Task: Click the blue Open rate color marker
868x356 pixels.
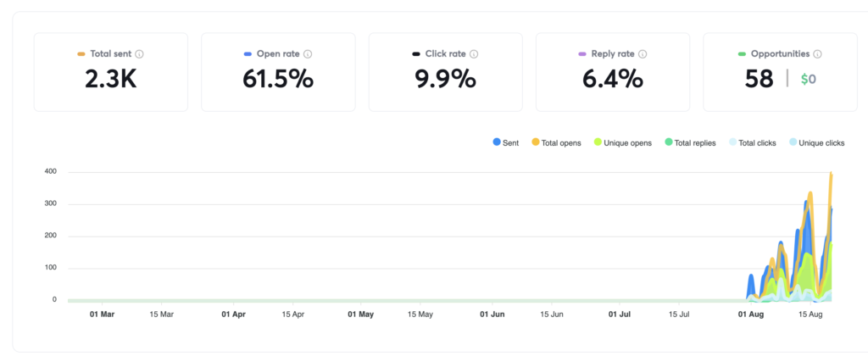Action: tap(248, 54)
